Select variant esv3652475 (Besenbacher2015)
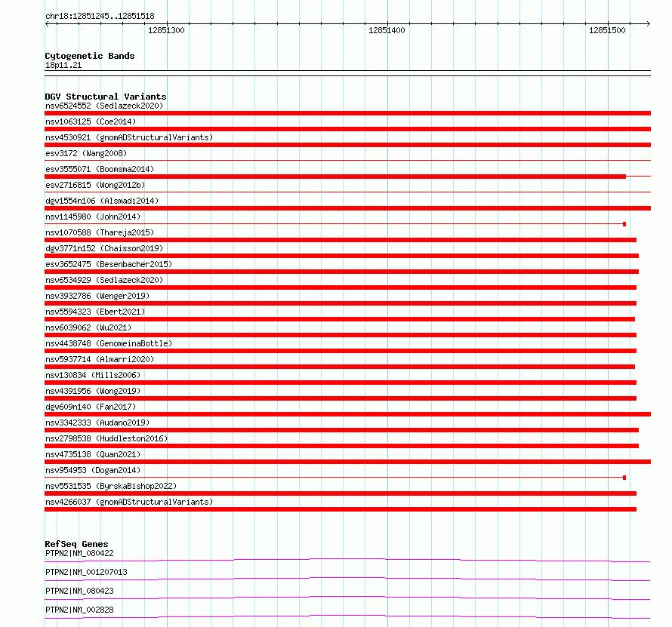This screenshot has height=627, width=672. click(109, 264)
